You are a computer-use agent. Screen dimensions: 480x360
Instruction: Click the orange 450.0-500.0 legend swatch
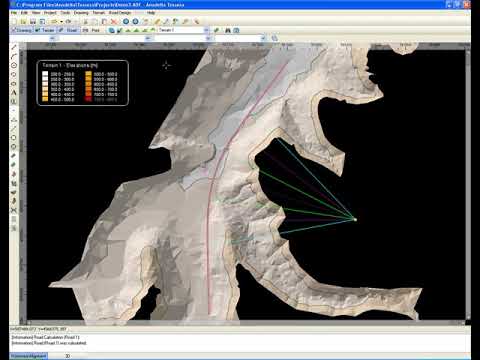pyautogui.click(x=45, y=99)
